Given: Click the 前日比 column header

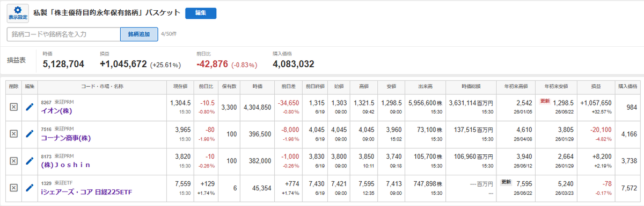Looking at the screenshot, I should [206, 86].
